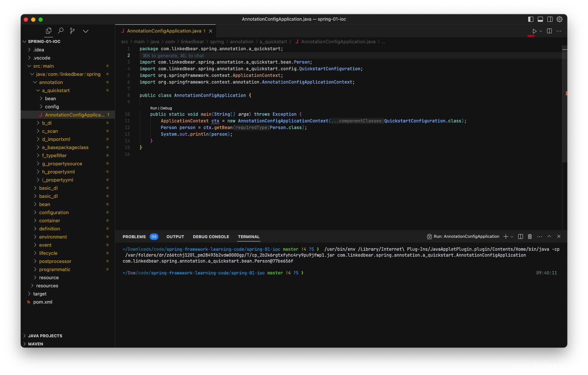Expand f_typefilter folder

(68, 155)
